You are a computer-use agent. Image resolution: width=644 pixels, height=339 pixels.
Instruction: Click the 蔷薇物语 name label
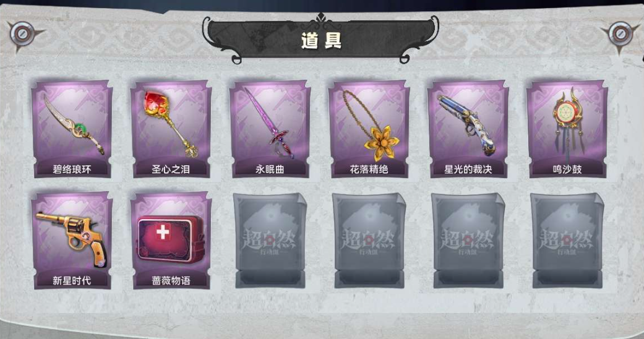click(171, 280)
